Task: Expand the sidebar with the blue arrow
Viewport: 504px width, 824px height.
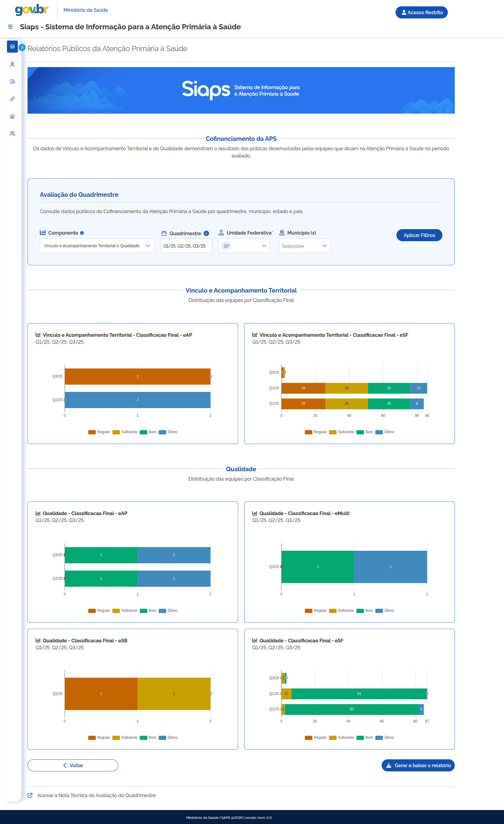Action: (x=22, y=47)
